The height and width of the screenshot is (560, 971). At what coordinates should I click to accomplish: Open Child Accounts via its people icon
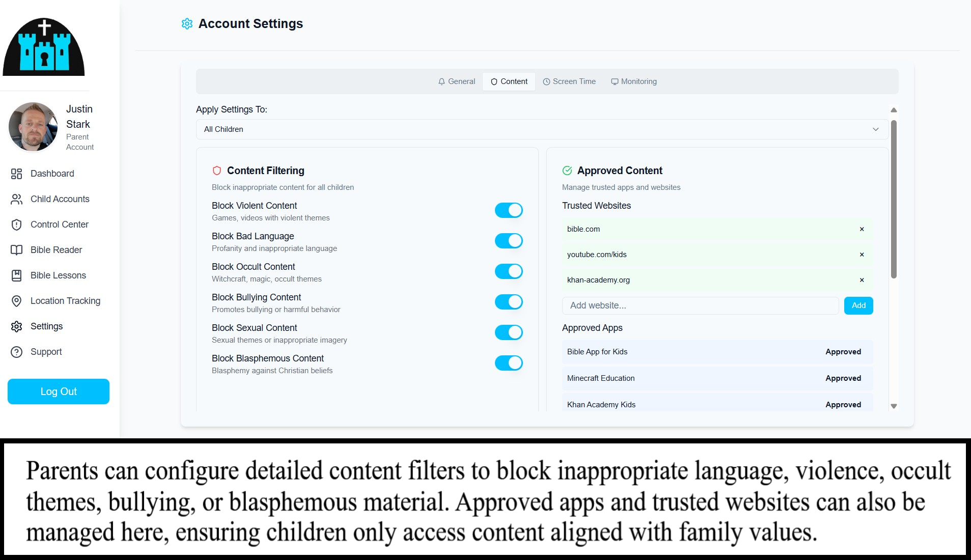point(16,199)
